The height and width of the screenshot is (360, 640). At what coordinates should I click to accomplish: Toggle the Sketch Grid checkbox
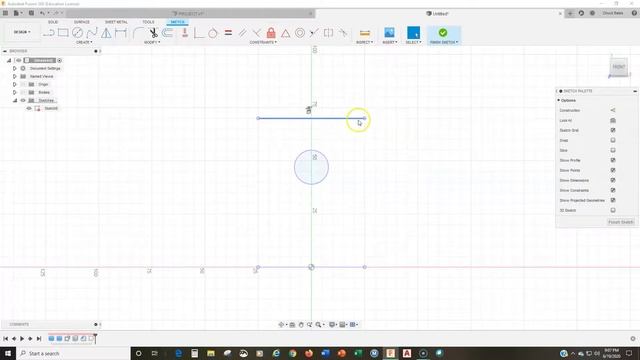[x=613, y=130]
